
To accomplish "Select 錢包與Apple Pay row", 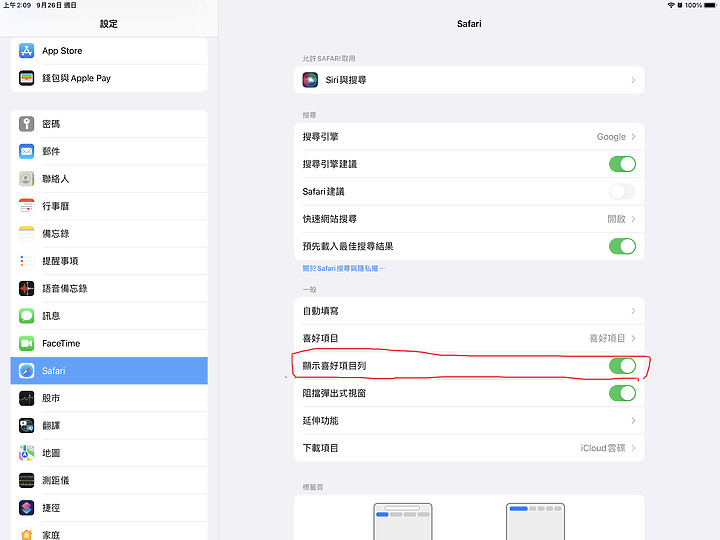I will 109,78.
